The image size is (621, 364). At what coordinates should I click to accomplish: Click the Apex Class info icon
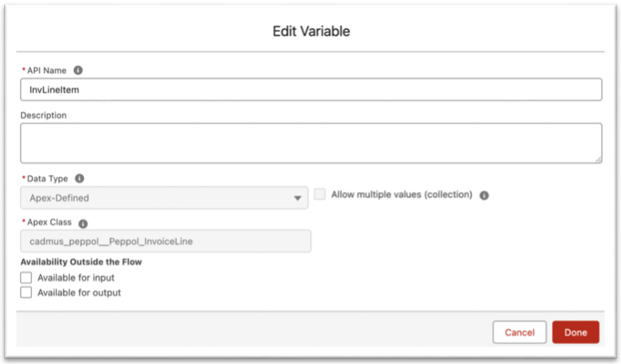(x=83, y=223)
